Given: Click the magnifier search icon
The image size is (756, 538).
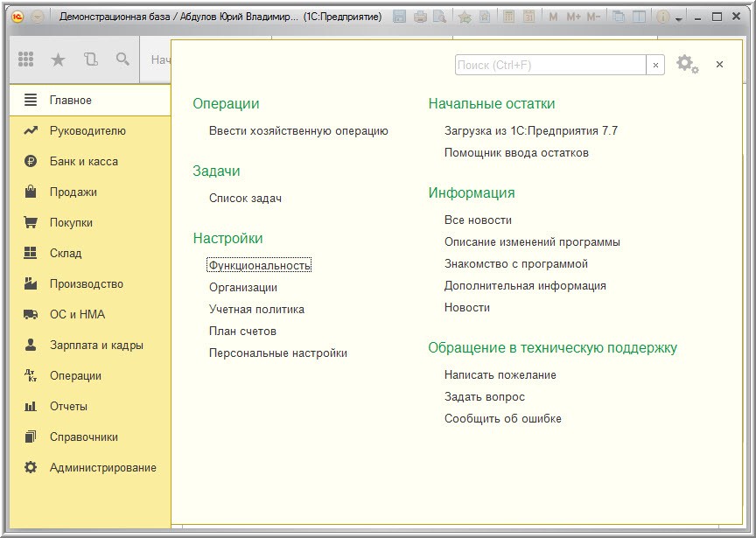Looking at the screenshot, I should [x=122, y=59].
